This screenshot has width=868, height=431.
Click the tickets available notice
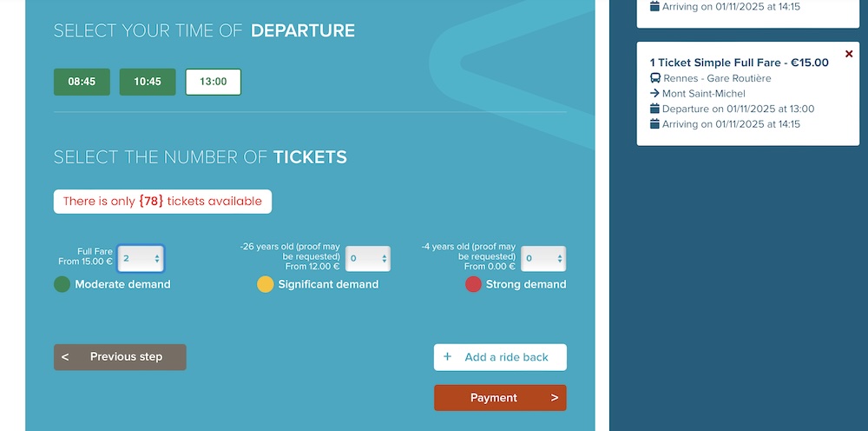click(163, 201)
